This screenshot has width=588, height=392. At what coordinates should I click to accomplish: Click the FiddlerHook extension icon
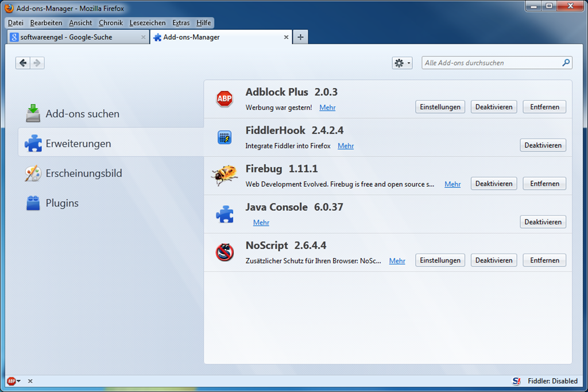click(225, 137)
